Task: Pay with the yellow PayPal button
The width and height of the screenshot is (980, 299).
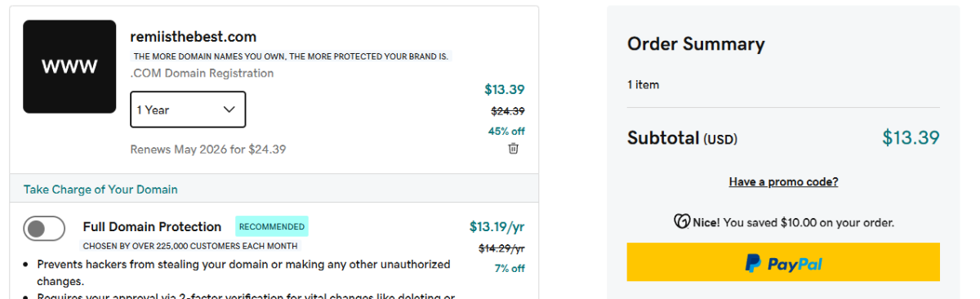Action: [783, 262]
